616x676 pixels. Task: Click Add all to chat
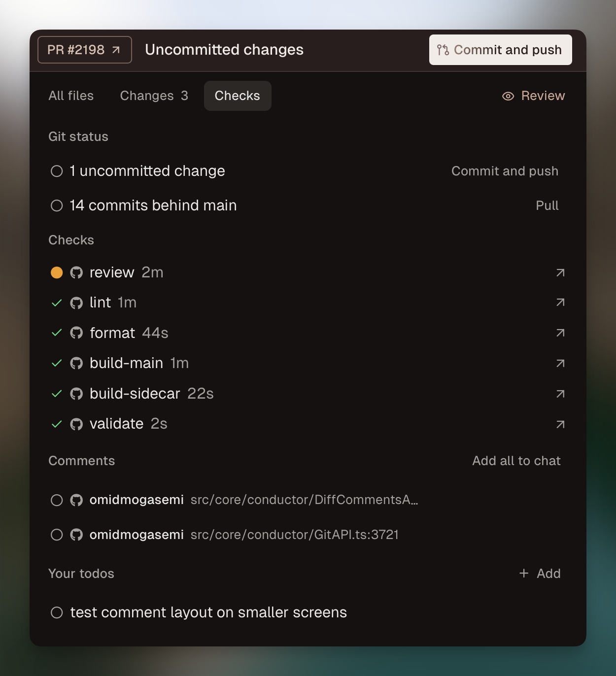click(x=516, y=461)
